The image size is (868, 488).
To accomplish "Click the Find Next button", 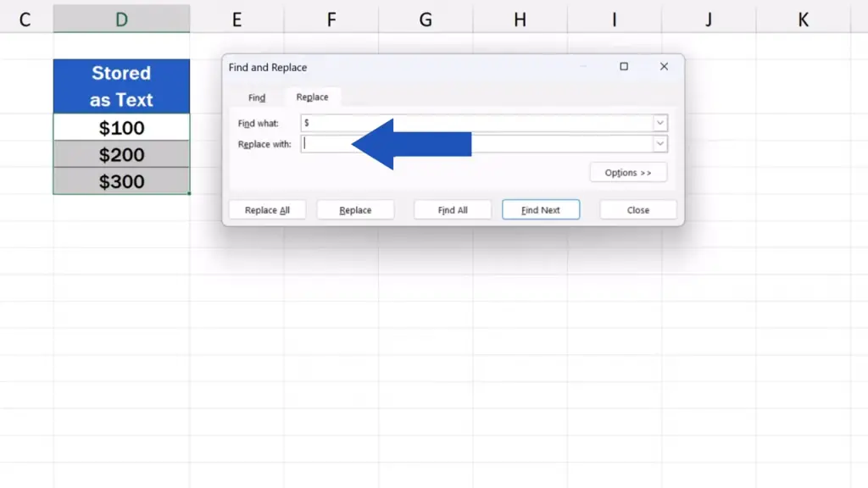I will pyautogui.click(x=541, y=210).
